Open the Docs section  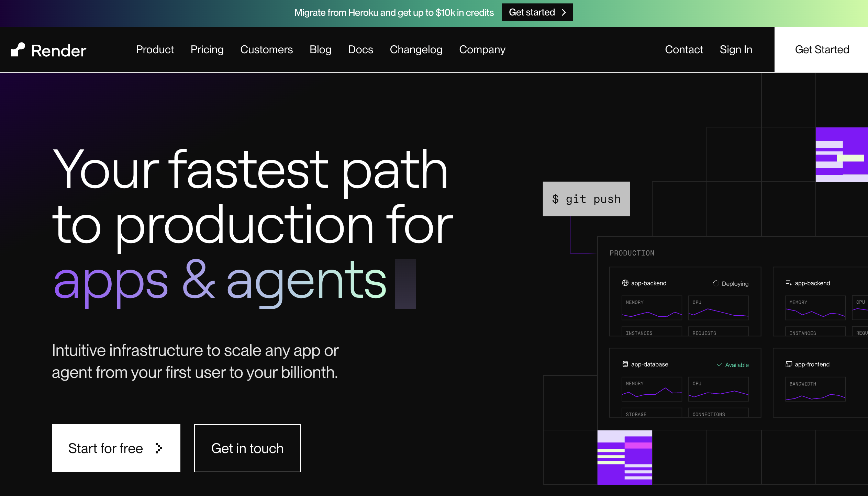(x=360, y=49)
